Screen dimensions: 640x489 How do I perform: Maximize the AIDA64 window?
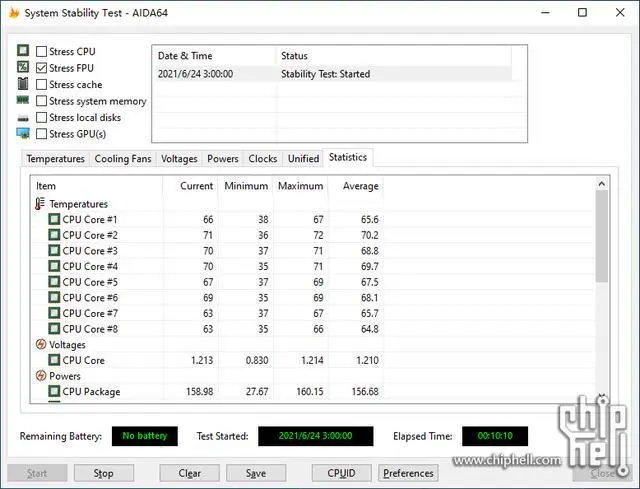(582, 13)
